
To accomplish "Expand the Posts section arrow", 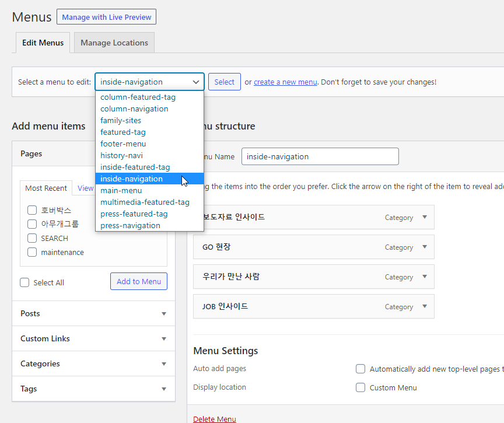I will [x=164, y=314].
